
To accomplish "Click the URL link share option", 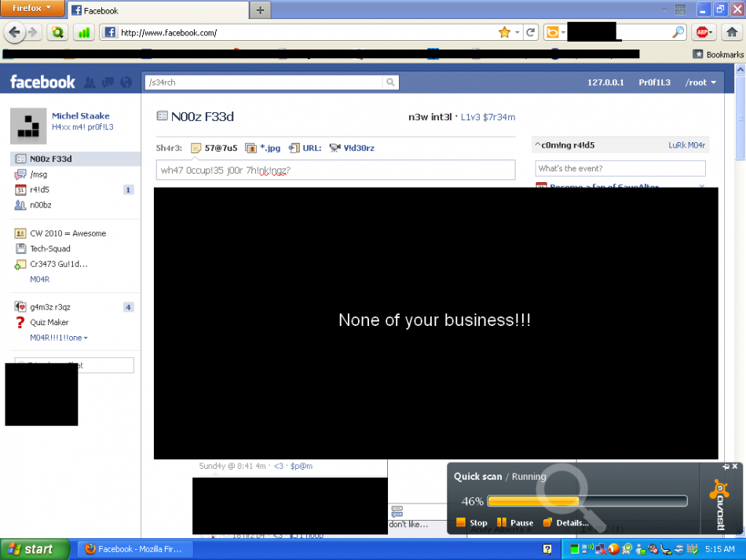I will [305, 148].
